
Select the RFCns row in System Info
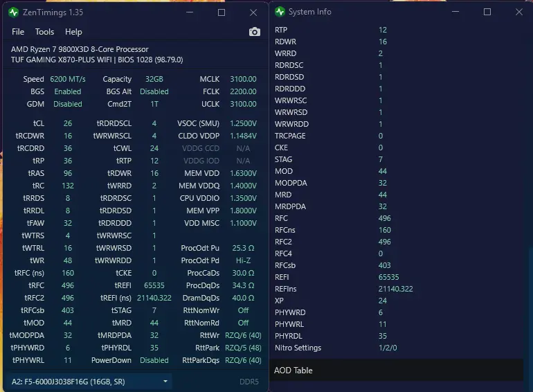(x=397, y=230)
